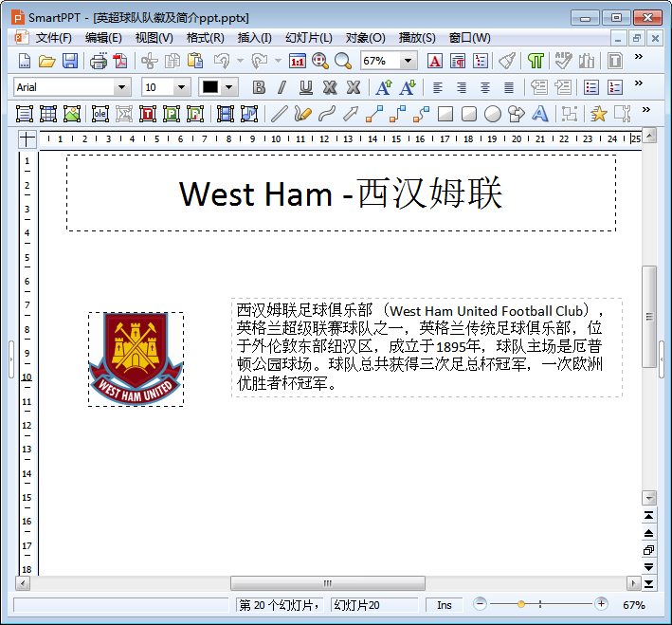Align text right
672x625 pixels.
click(x=462, y=87)
